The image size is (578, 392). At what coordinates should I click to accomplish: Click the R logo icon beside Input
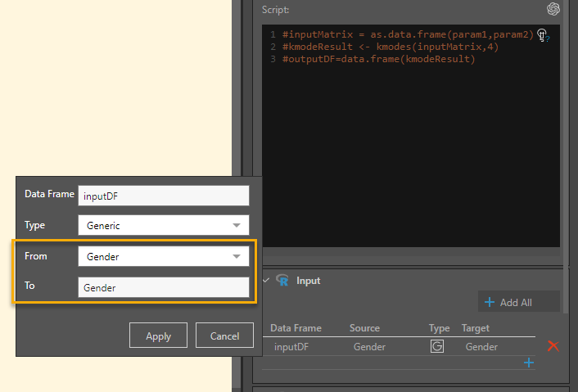tap(283, 281)
